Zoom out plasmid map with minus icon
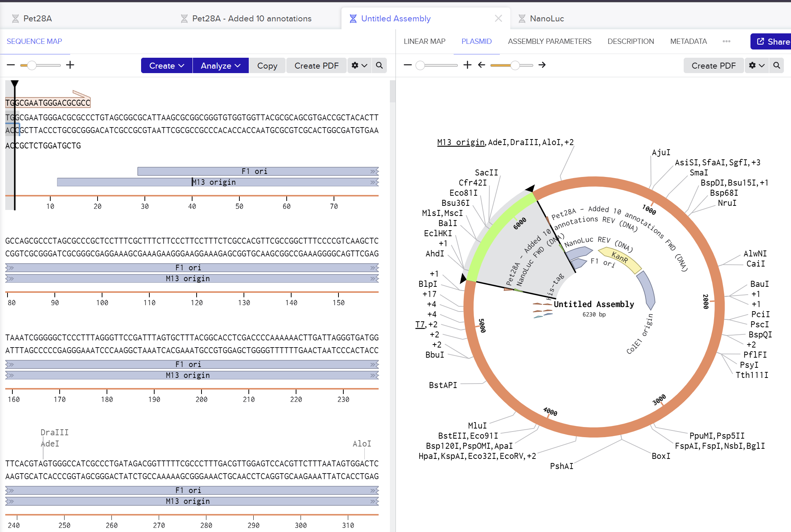 [408, 65]
